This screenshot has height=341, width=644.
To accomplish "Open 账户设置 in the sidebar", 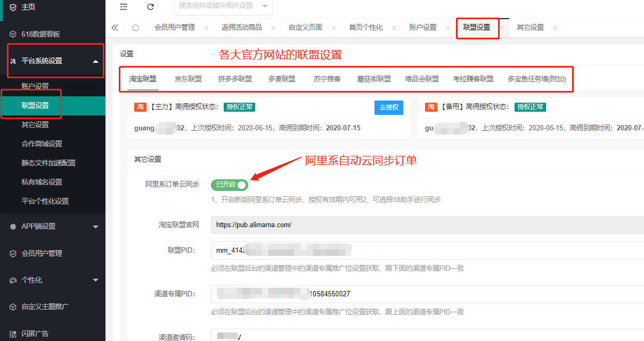I will click(35, 86).
